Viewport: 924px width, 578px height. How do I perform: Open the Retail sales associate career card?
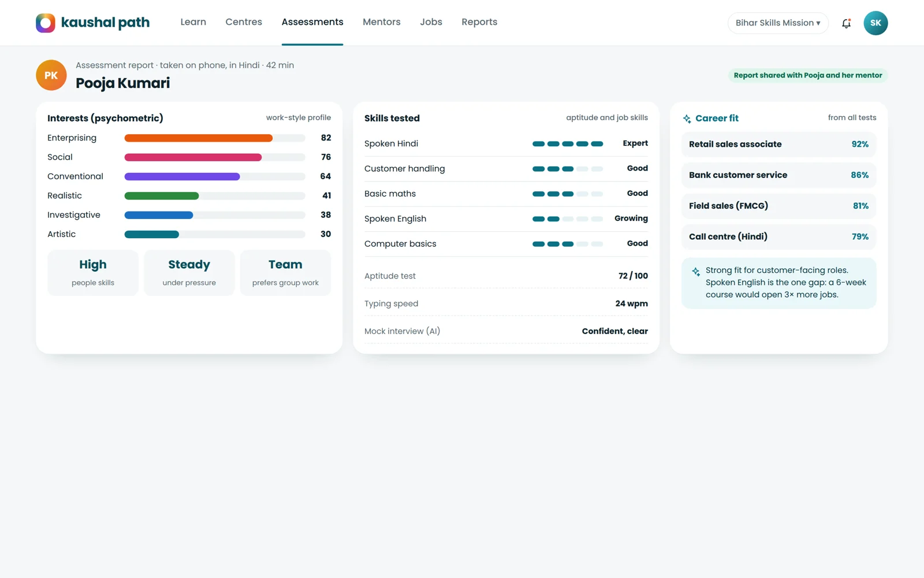pos(778,144)
